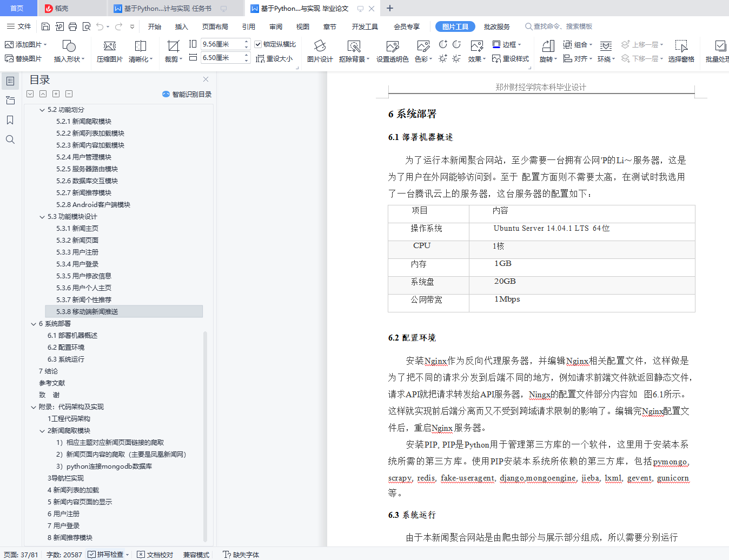Screen dimensions: 729x560
Task: Click 抠除背景 background removal tool
Action: pos(354,51)
